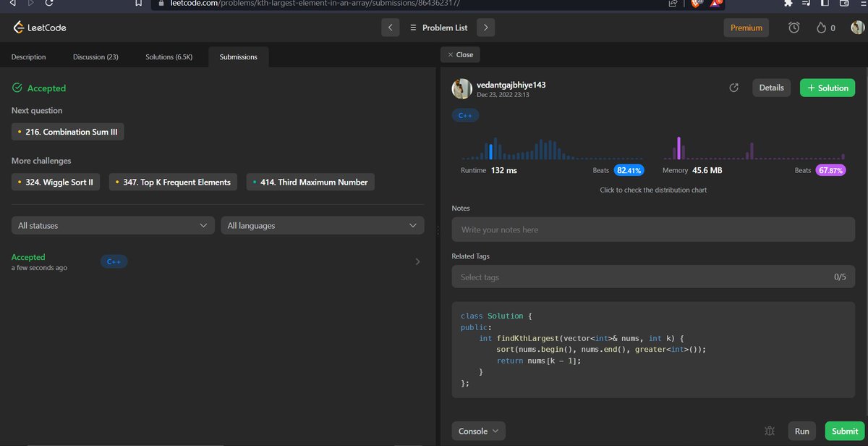Screen dimensions: 868x446
Task: Expand the Accepted submission row chevron
Action: (x=417, y=261)
